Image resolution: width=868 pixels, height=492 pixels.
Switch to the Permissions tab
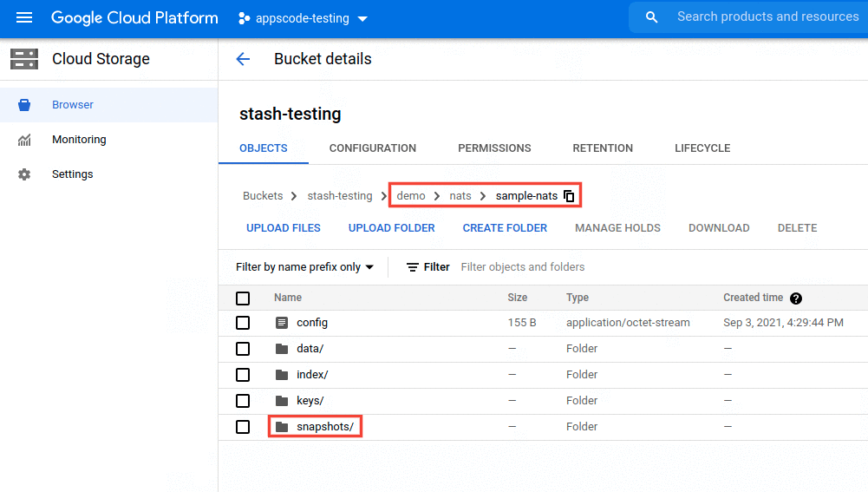[494, 148]
